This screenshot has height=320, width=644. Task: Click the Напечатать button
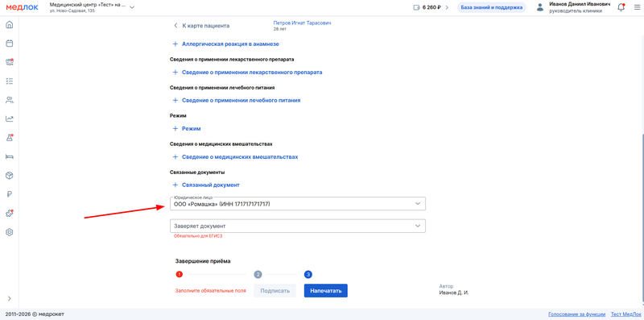[x=326, y=290]
